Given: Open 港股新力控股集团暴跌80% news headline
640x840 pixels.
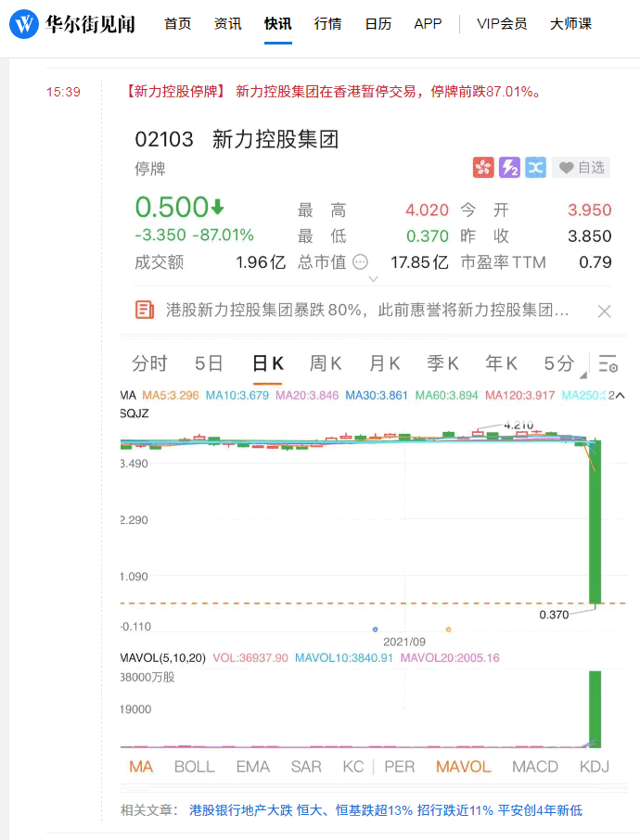Looking at the screenshot, I should [367, 311].
